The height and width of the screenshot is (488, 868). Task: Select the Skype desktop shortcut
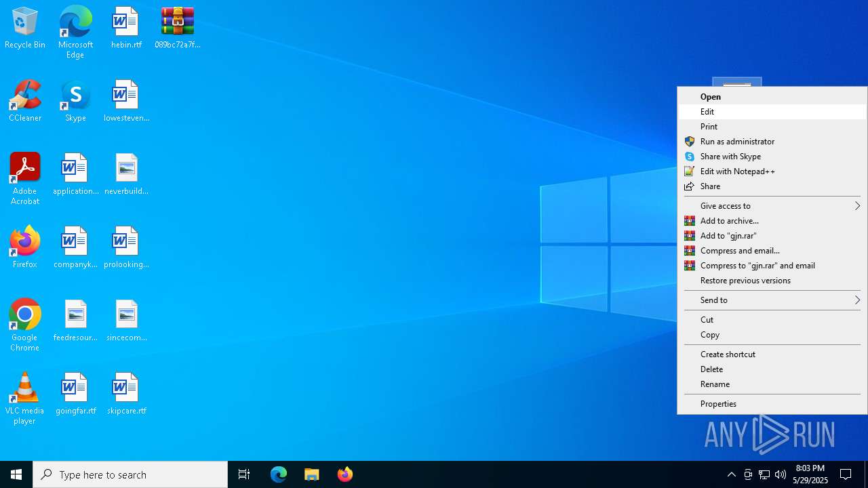(x=75, y=102)
